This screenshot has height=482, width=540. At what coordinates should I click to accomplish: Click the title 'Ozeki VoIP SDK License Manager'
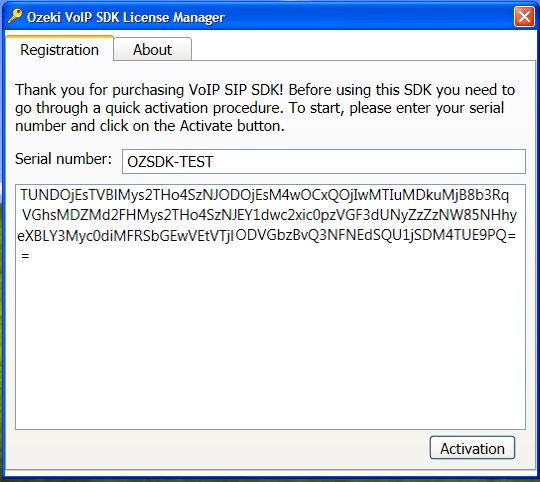(x=126, y=17)
